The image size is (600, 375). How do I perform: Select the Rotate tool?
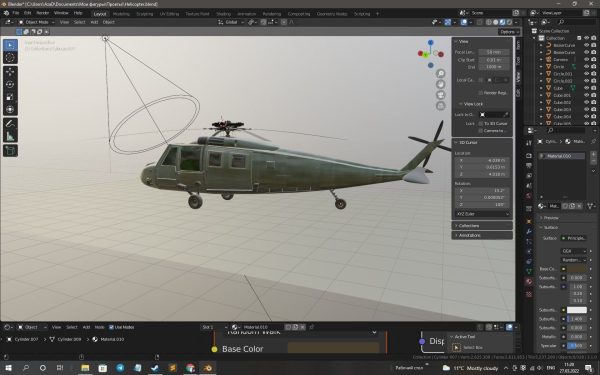tap(10, 84)
